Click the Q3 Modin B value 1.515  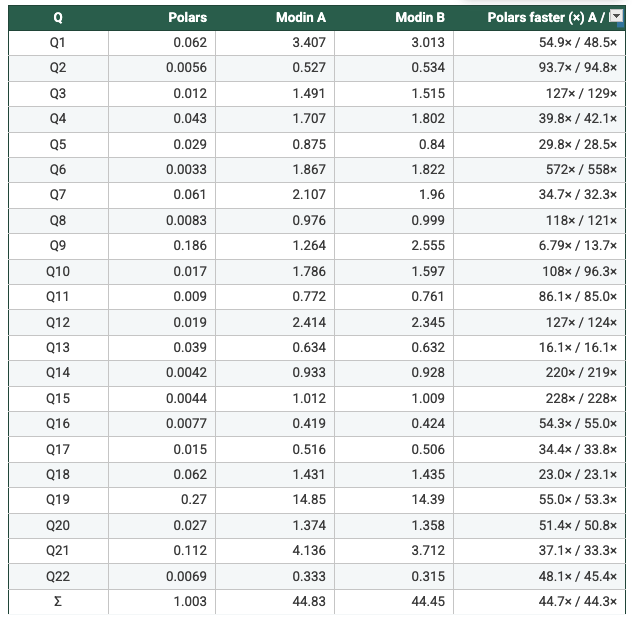click(x=428, y=94)
